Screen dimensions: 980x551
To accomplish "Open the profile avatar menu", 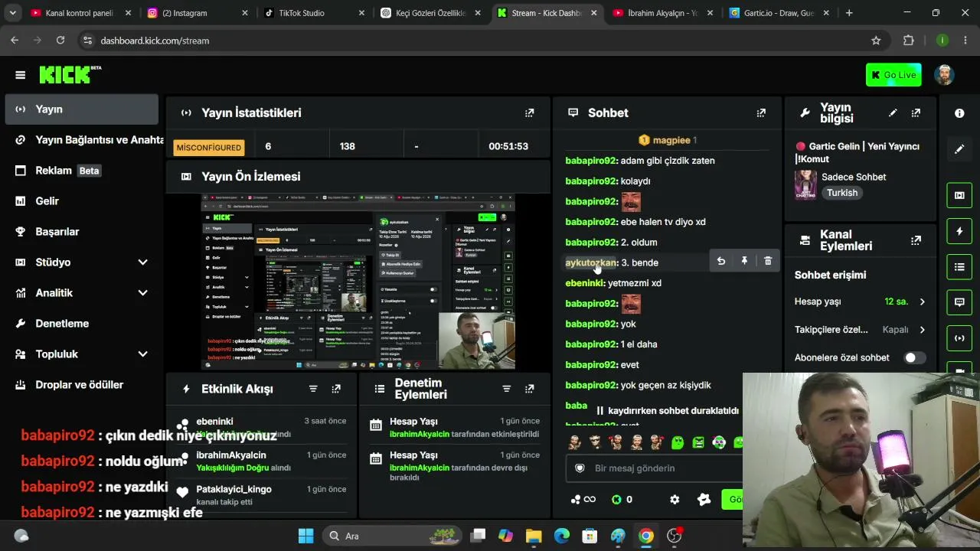I will coord(944,75).
